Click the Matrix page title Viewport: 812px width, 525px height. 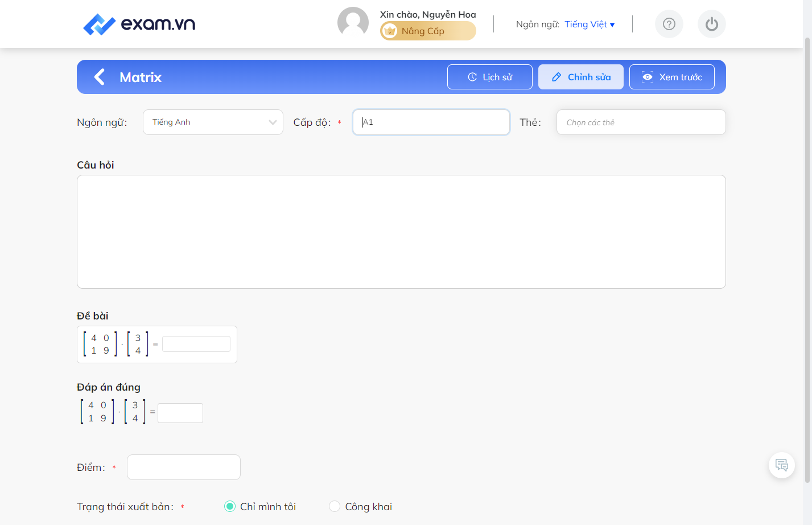tap(141, 77)
